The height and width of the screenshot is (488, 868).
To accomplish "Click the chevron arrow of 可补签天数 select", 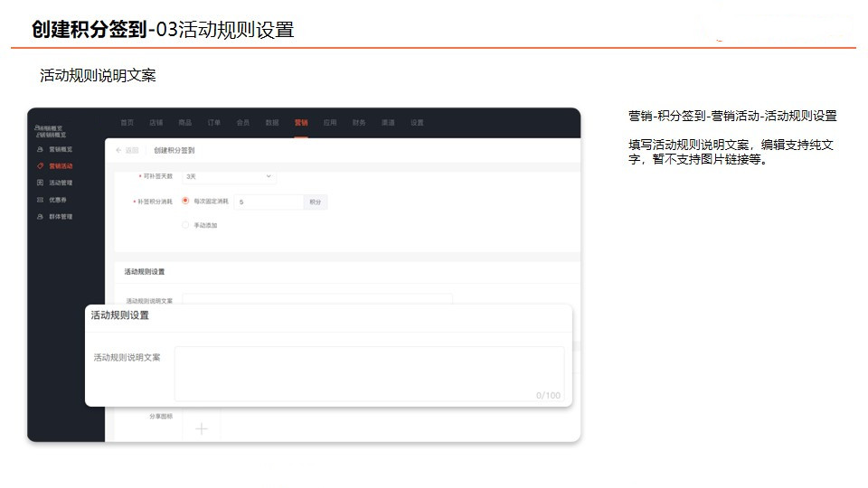I will point(269,176).
